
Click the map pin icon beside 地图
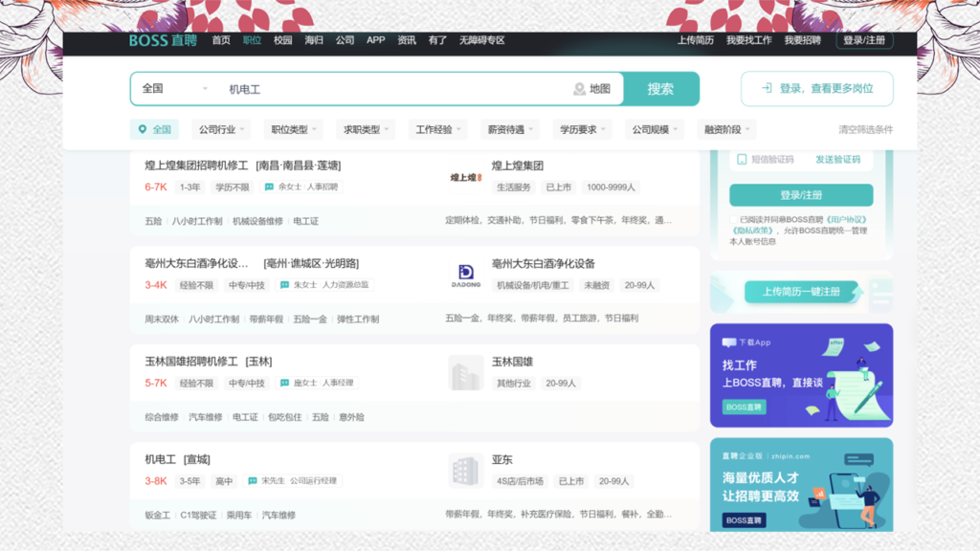tap(579, 89)
